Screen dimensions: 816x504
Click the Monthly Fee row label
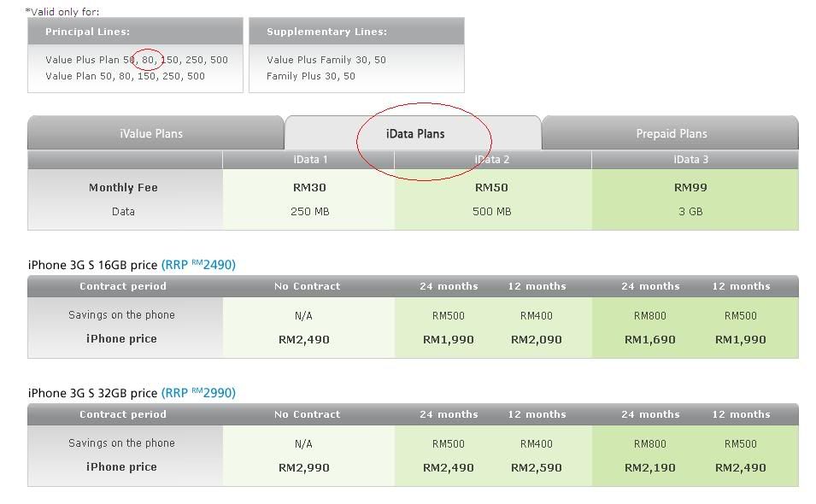coord(123,187)
